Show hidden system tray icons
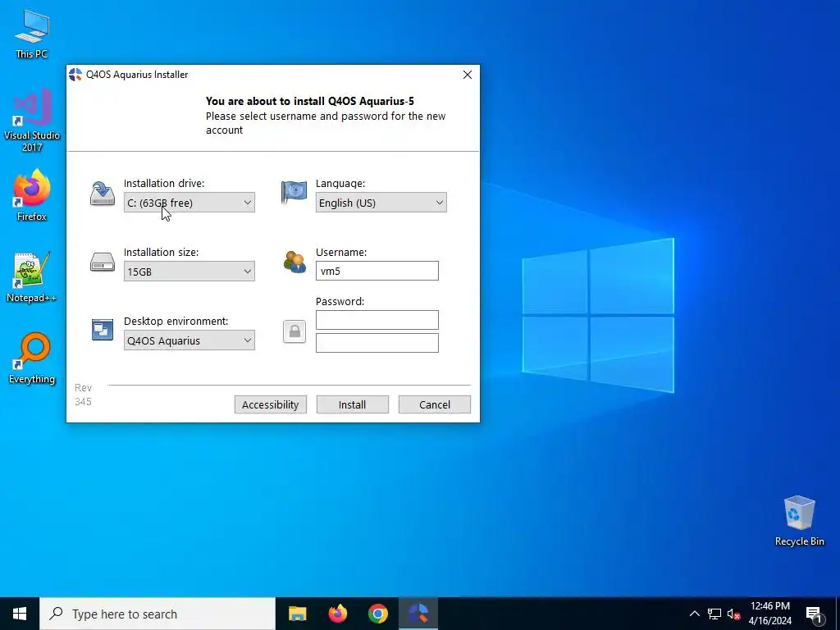The image size is (840, 630). point(694,614)
